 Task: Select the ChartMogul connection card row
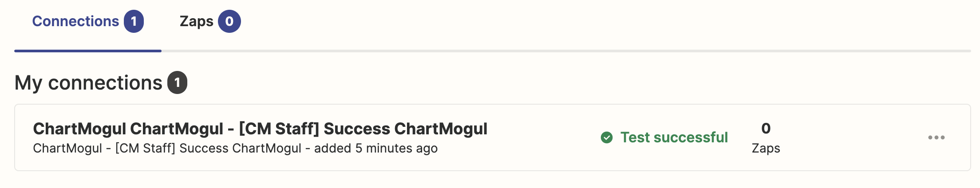[493, 137]
